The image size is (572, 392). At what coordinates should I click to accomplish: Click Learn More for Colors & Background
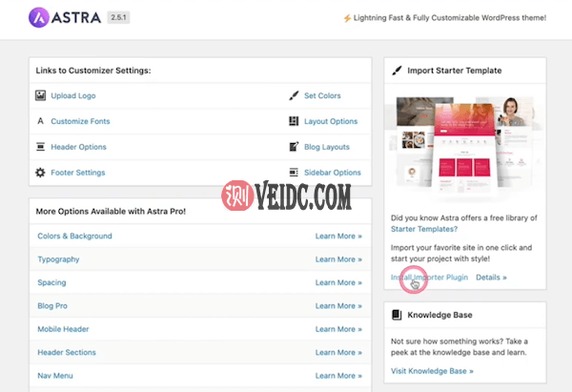click(338, 237)
